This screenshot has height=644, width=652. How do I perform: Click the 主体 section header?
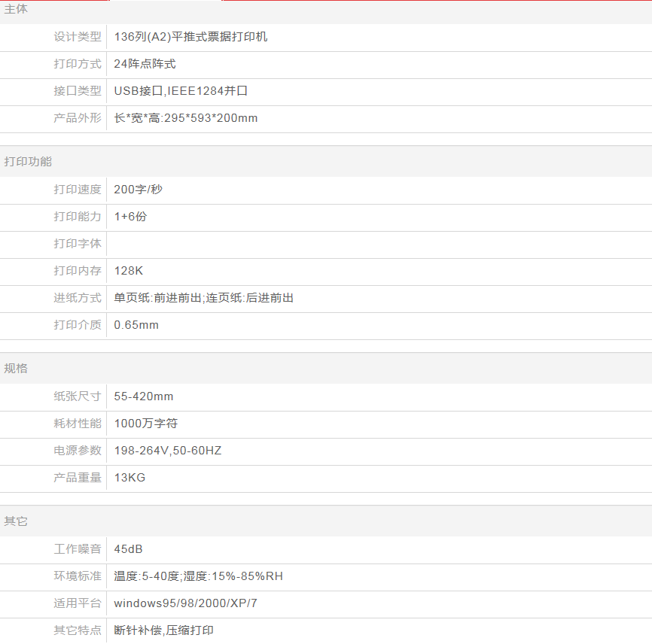(x=17, y=10)
